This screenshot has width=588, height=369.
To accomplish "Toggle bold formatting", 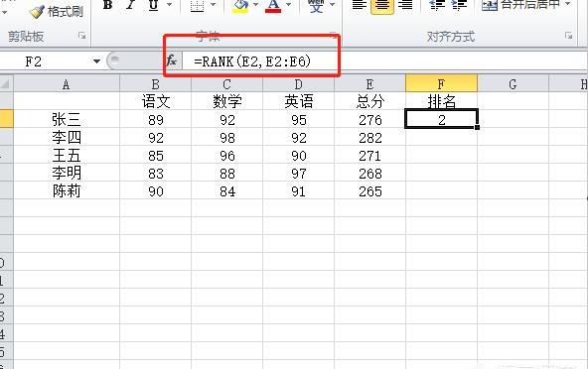I will click(x=107, y=5).
